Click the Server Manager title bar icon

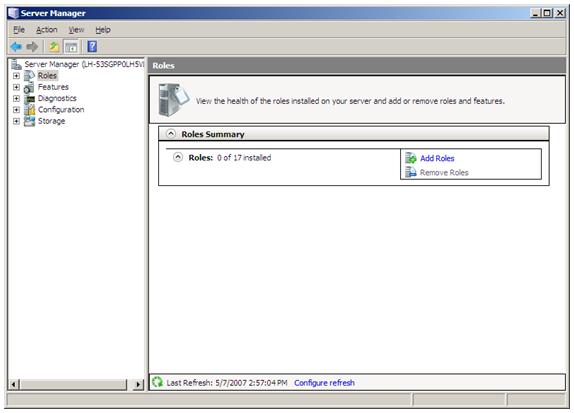[x=14, y=13]
